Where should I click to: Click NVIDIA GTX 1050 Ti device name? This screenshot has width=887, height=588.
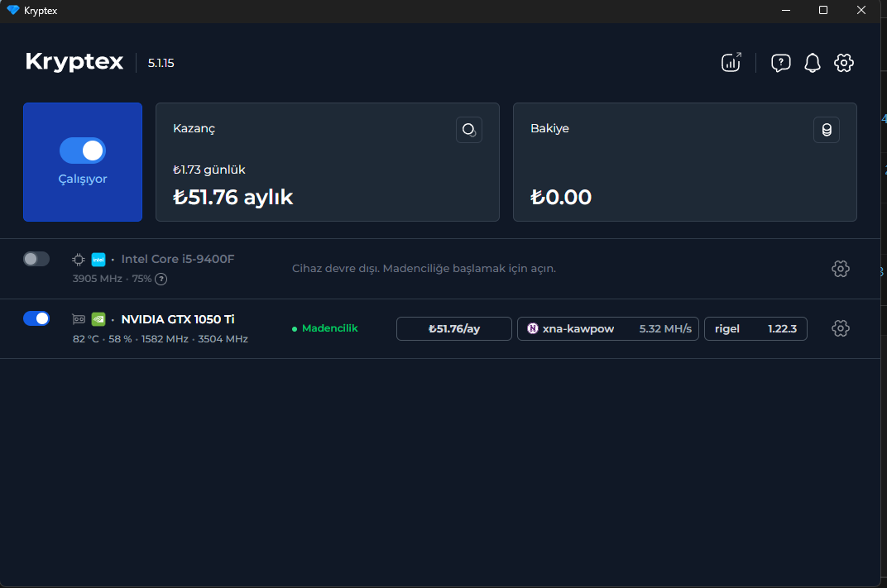pyautogui.click(x=178, y=319)
